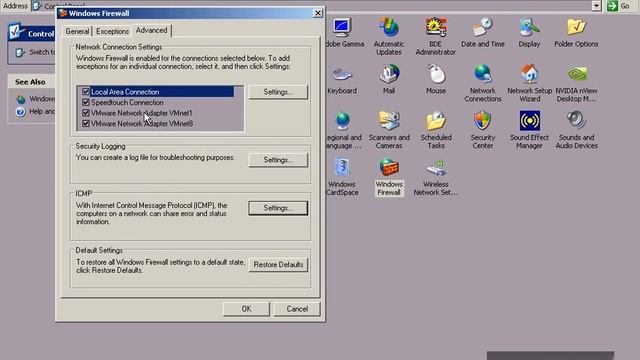Image resolution: width=640 pixels, height=360 pixels.
Task: Click the Switch to view link in sidebar
Action: [x=42, y=52]
